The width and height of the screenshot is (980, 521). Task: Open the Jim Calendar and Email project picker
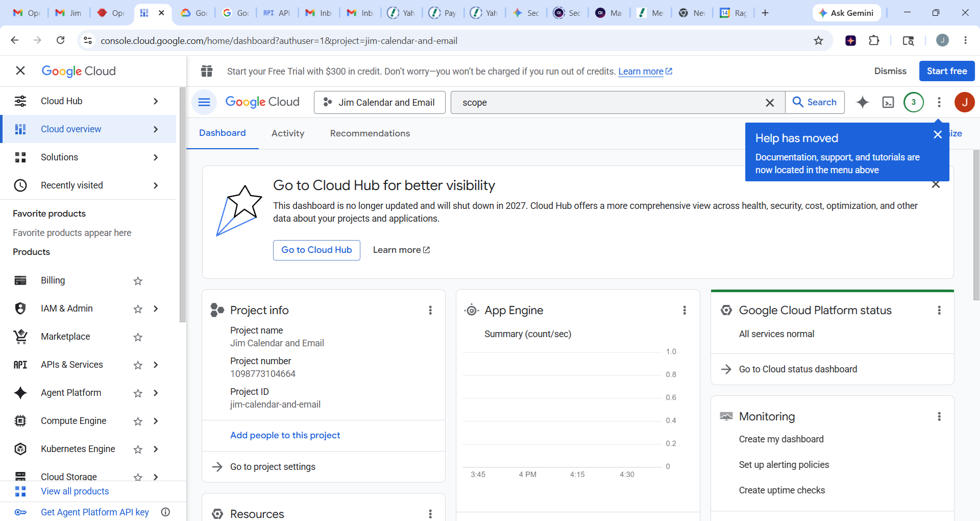[379, 102]
